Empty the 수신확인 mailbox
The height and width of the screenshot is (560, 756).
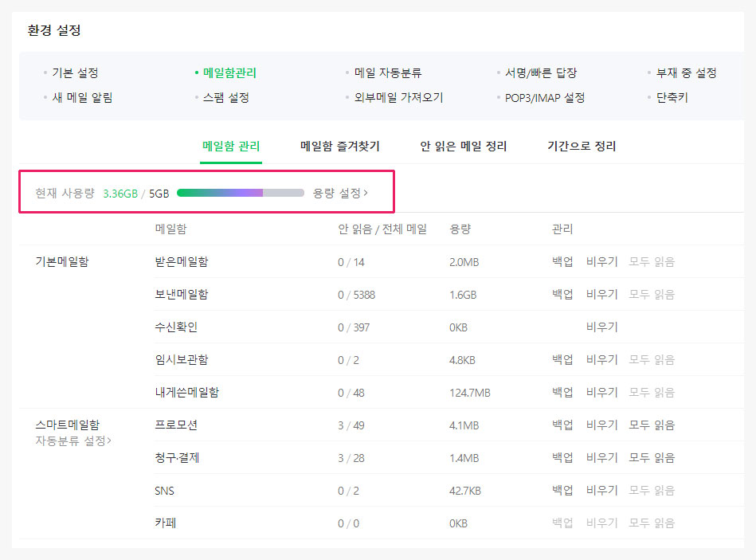(601, 327)
